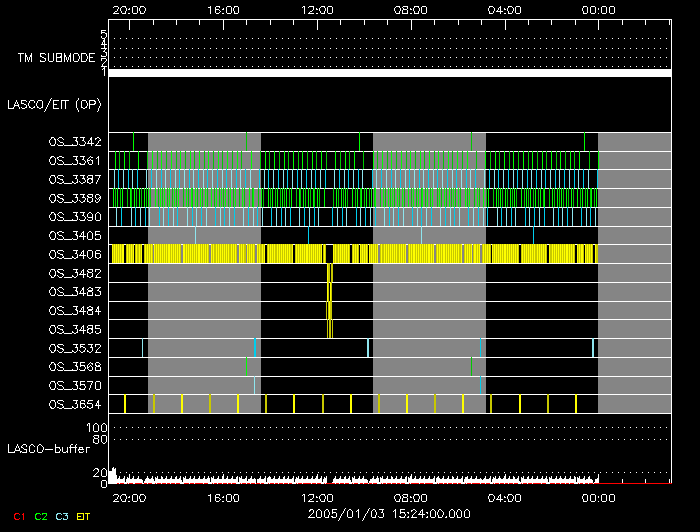The height and width of the screenshot is (532, 700).
Task: Select the 08:00 label on bottom axis
Action: [410, 497]
